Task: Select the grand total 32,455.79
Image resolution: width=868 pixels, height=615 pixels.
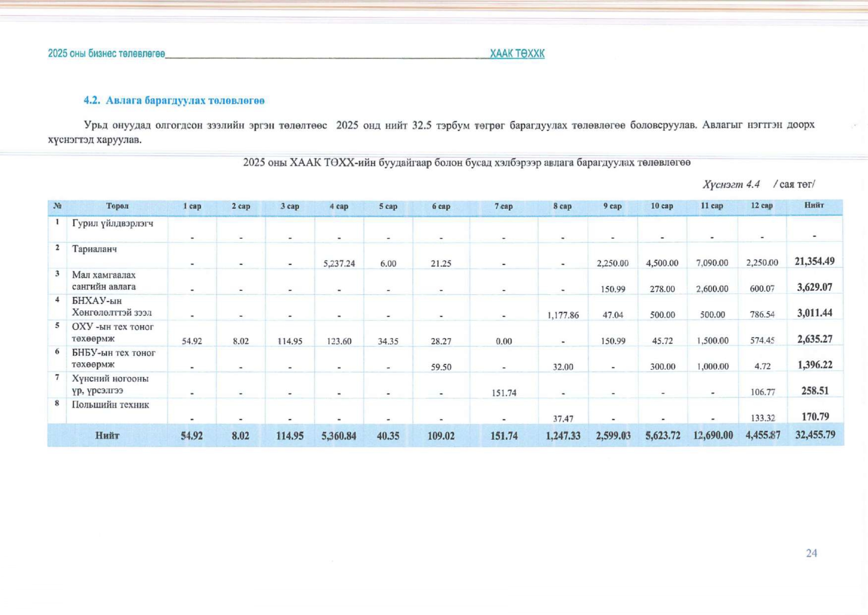Action: 815,435
